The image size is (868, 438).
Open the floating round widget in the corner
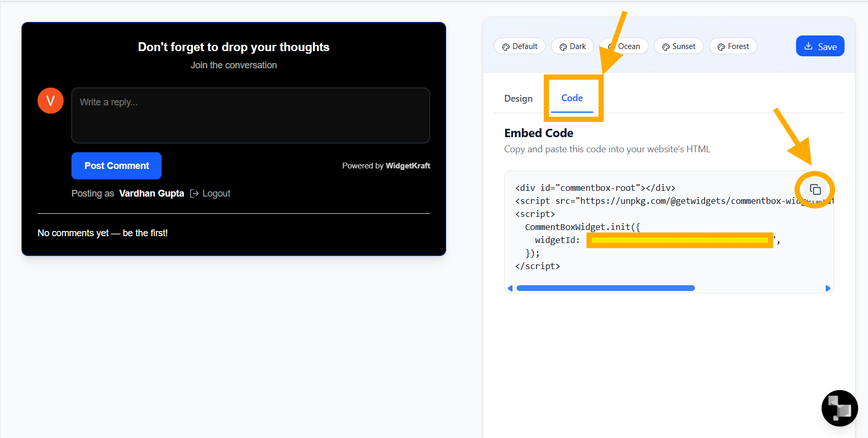839,408
